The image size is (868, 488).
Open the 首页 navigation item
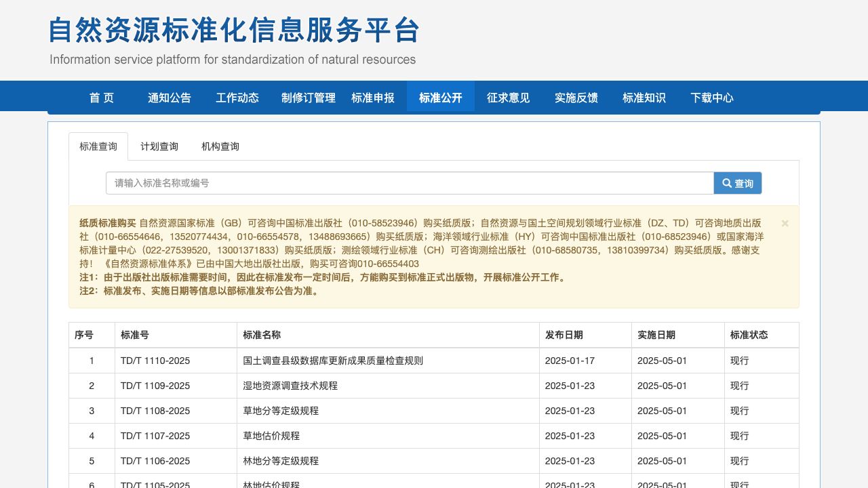click(102, 98)
